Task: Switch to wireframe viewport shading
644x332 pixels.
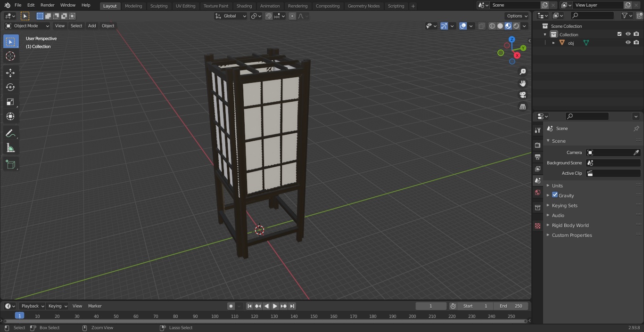Action: tap(492, 26)
